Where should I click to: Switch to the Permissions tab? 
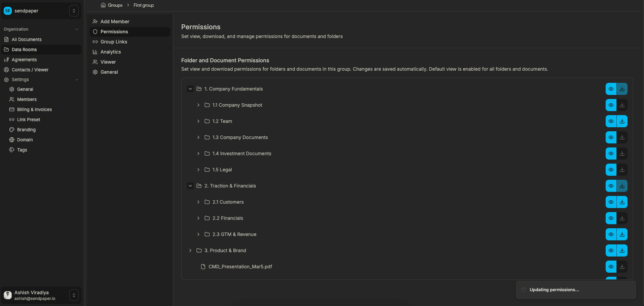(x=115, y=31)
